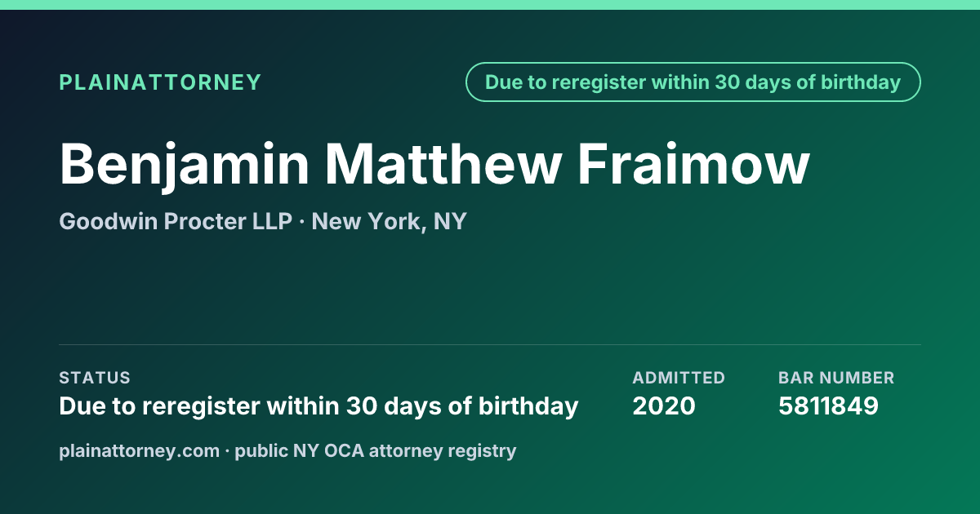Select the reregister status pill badge at top
This screenshot has width=980, height=514.
(x=693, y=82)
